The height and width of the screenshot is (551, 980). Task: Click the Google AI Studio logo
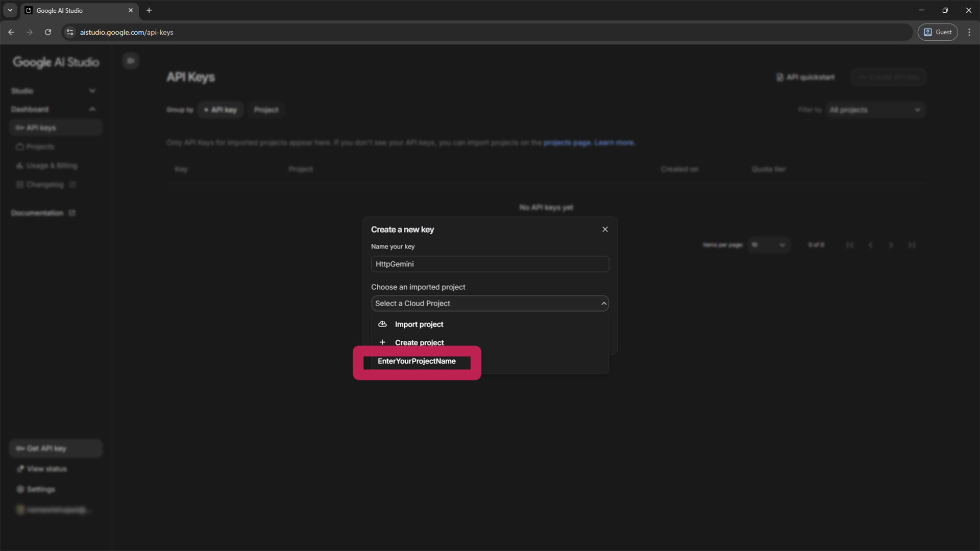pyautogui.click(x=56, y=62)
